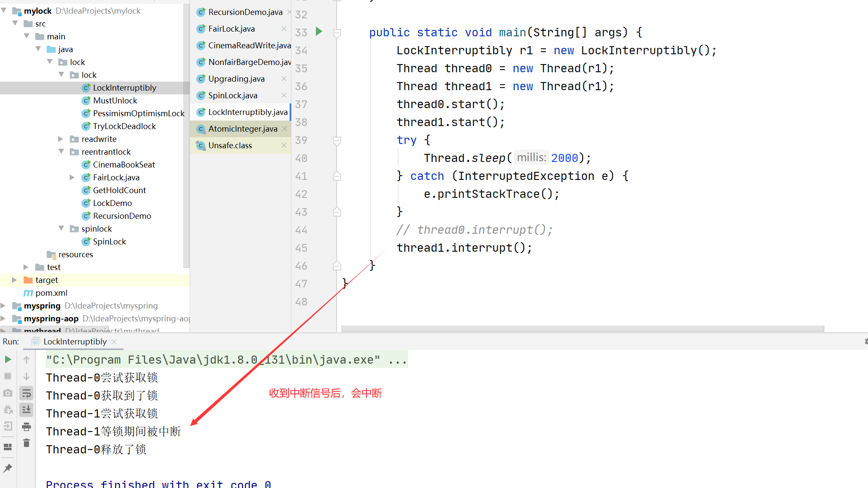Clear console with the trash icon
This screenshot has width=868, height=488.
pos(26,443)
